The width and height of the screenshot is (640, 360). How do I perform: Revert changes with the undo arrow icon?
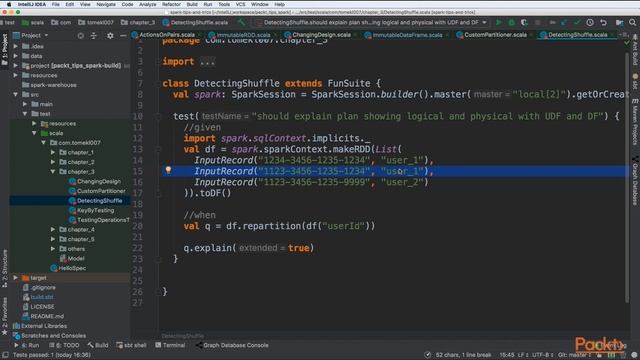[x=603, y=22]
